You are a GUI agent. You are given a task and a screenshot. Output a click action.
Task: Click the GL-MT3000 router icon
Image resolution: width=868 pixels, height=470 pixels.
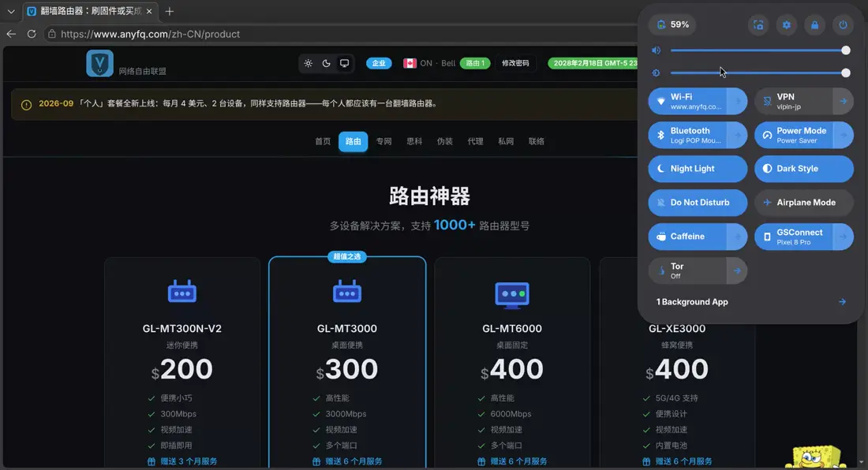coord(347,292)
